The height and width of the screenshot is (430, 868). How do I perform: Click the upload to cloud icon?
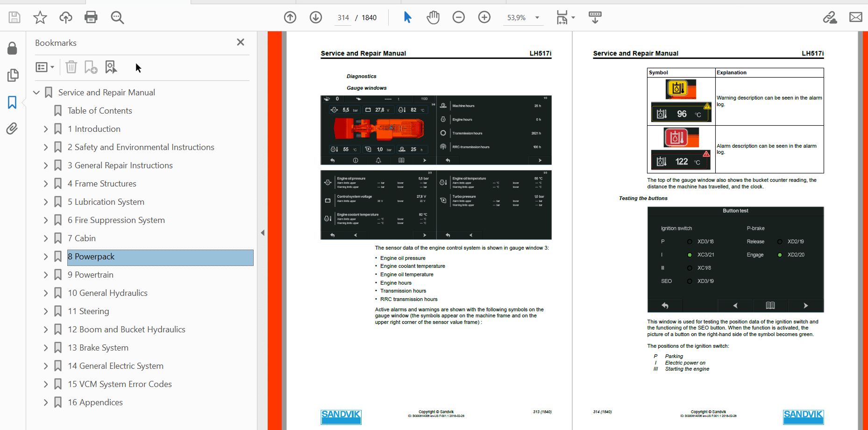66,18
